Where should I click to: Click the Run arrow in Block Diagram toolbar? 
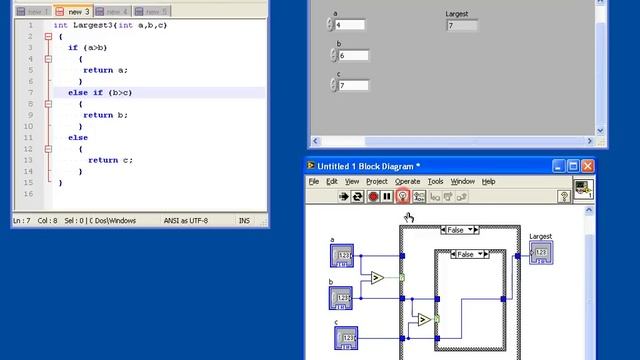pyautogui.click(x=344, y=197)
